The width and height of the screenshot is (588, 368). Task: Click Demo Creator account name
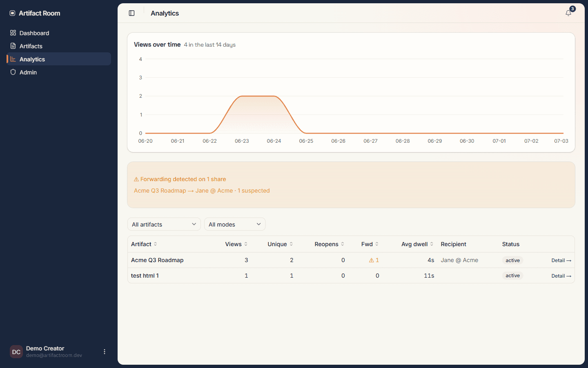[x=45, y=348]
